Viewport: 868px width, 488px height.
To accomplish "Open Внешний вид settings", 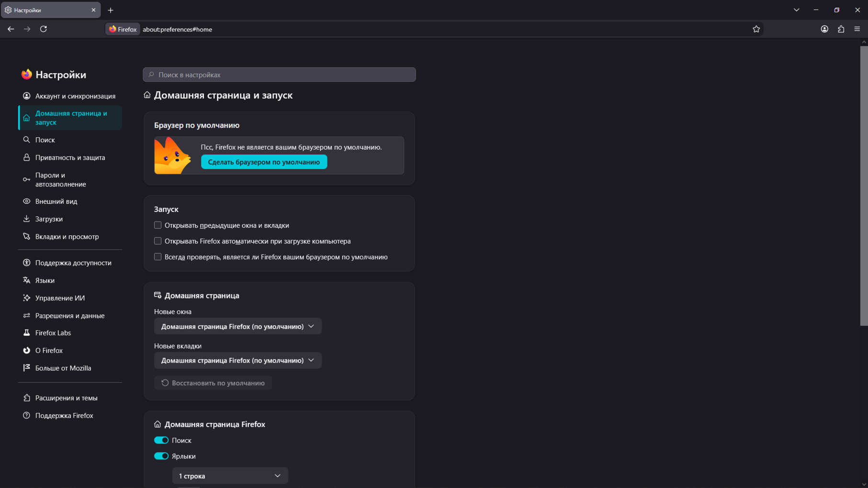I will click(x=70, y=201).
